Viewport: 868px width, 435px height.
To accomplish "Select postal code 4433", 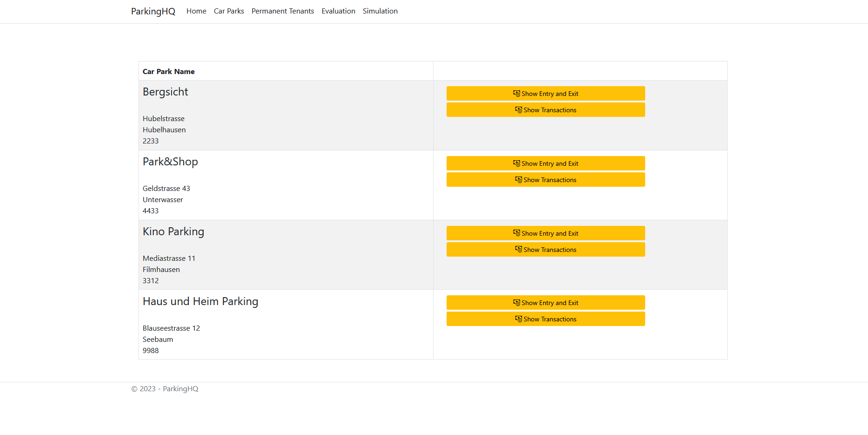I will pos(151,211).
